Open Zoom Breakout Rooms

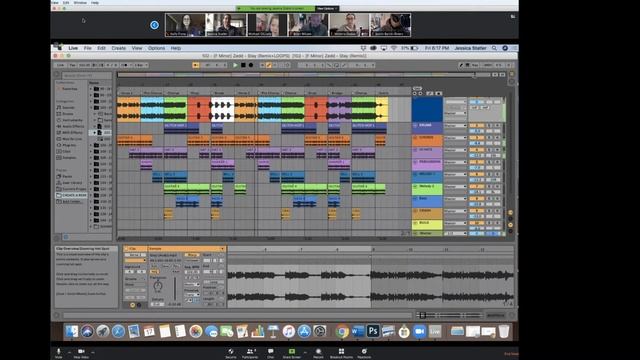[341, 353]
